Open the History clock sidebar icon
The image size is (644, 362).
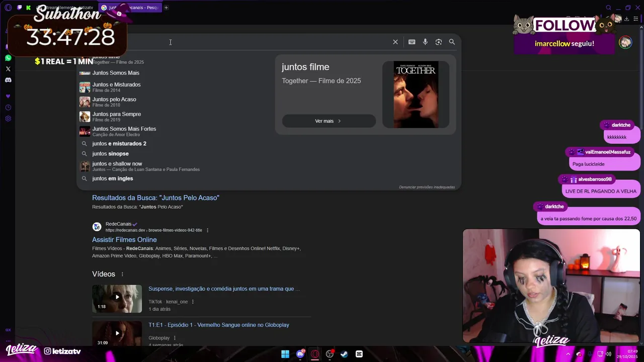[8, 108]
